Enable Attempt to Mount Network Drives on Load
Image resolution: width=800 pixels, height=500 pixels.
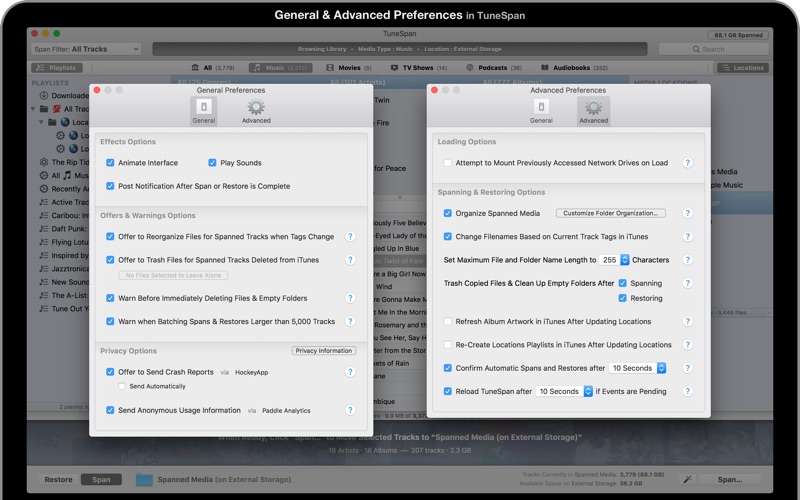(x=448, y=163)
